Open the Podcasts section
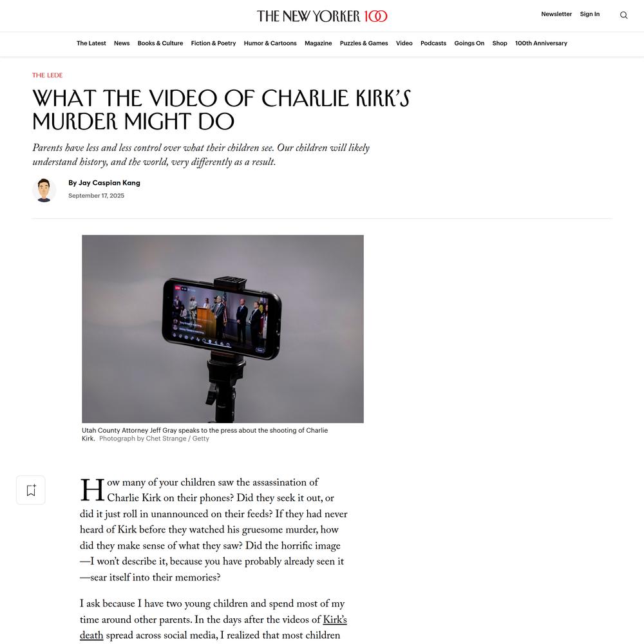 click(433, 43)
